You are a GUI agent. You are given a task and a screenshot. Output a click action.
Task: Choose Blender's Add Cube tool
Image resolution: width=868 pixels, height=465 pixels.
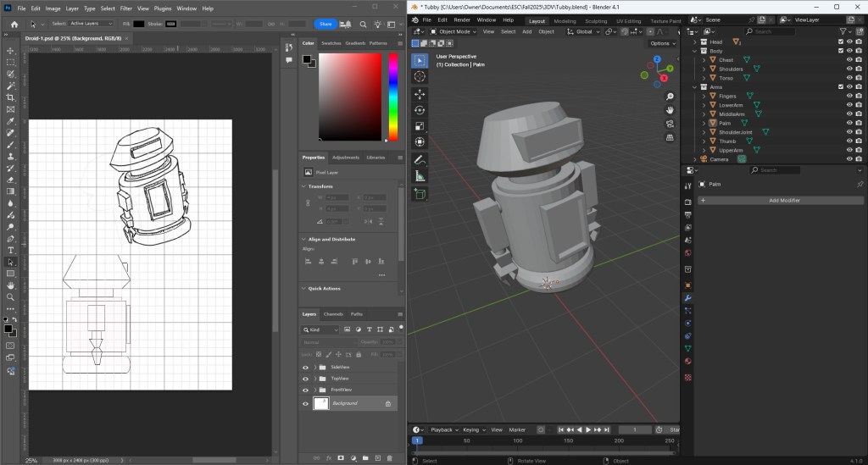click(x=420, y=194)
